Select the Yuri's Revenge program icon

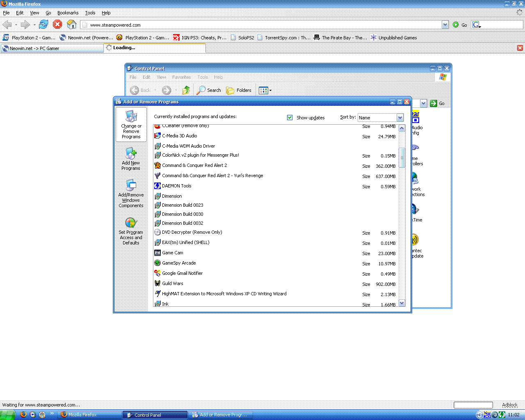157,176
